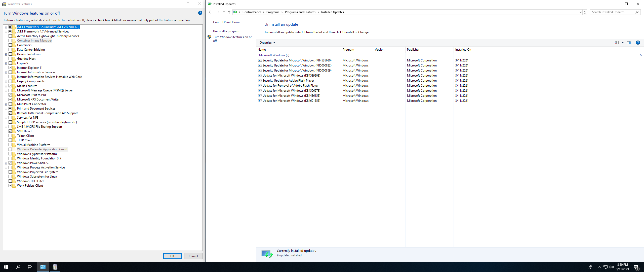Click the icon of KB5000822 update row

click(260, 65)
